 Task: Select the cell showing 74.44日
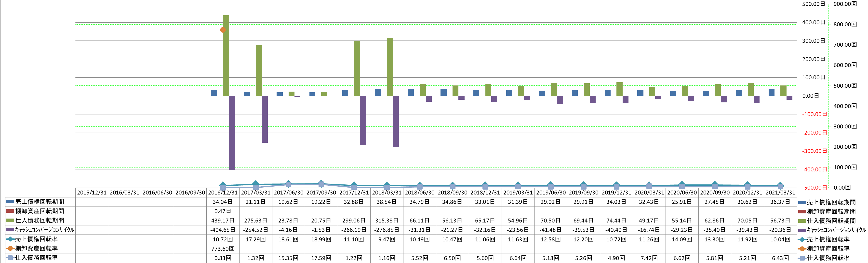tap(616, 221)
